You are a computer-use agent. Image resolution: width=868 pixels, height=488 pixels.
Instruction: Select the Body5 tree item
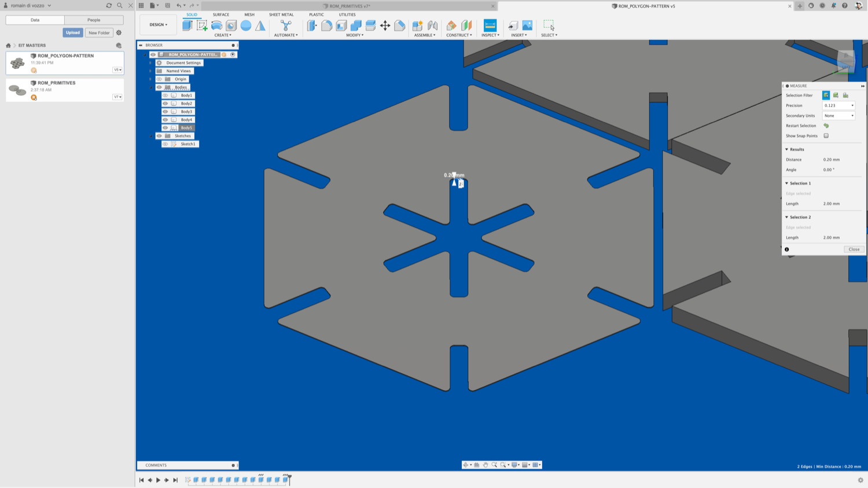pos(186,128)
